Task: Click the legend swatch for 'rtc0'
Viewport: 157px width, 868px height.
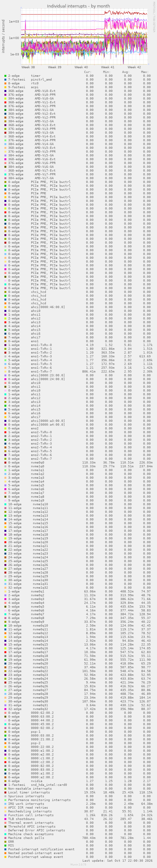Action: click(x=5, y=83)
